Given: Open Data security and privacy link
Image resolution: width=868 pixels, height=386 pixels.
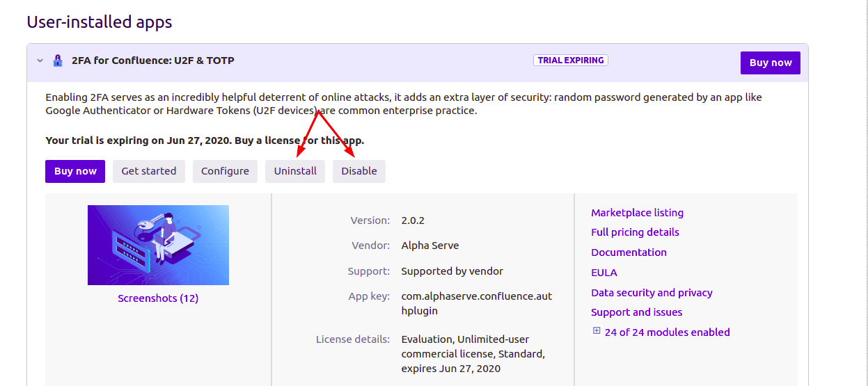Looking at the screenshot, I should (652, 293).
